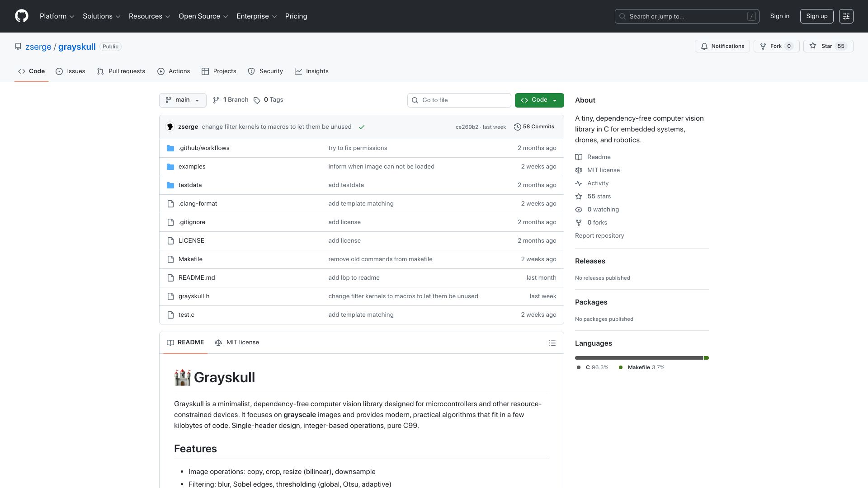Viewport: 868px width, 488px height.
Task: Open the main branch selector dropdown
Action: pyautogui.click(x=183, y=100)
